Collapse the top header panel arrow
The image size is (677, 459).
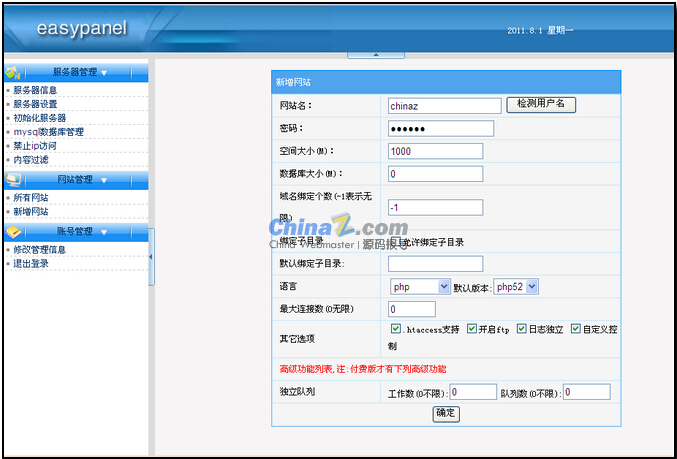click(x=352, y=53)
